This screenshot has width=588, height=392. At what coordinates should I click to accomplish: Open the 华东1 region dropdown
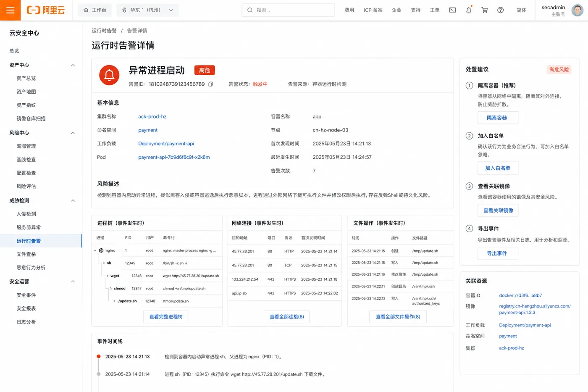coord(147,10)
